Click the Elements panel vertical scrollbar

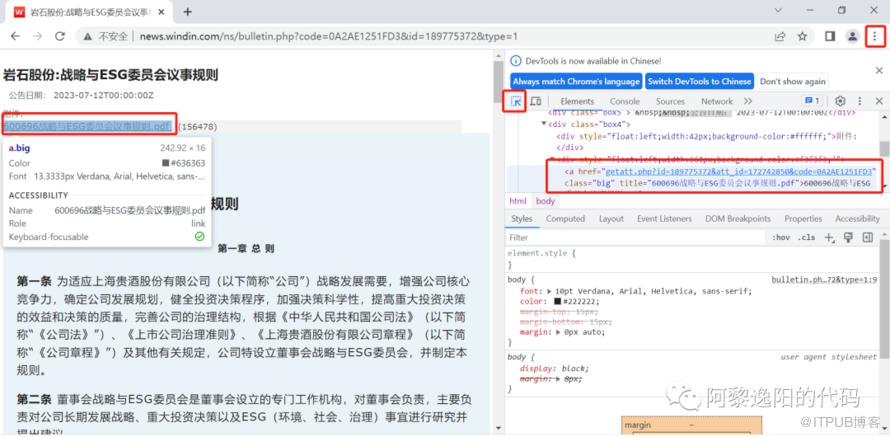(884, 149)
